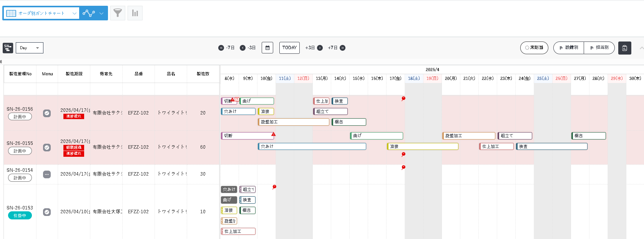The height and width of the screenshot is (239, 644).
Task: Click the bar chart aggregate icon
Action: pos(135,13)
